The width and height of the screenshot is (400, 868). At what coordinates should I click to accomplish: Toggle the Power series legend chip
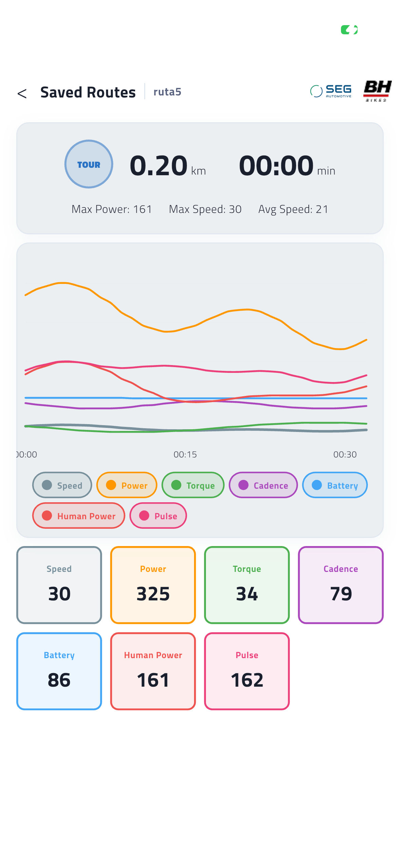pyautogui.click(x=127, y=485)
